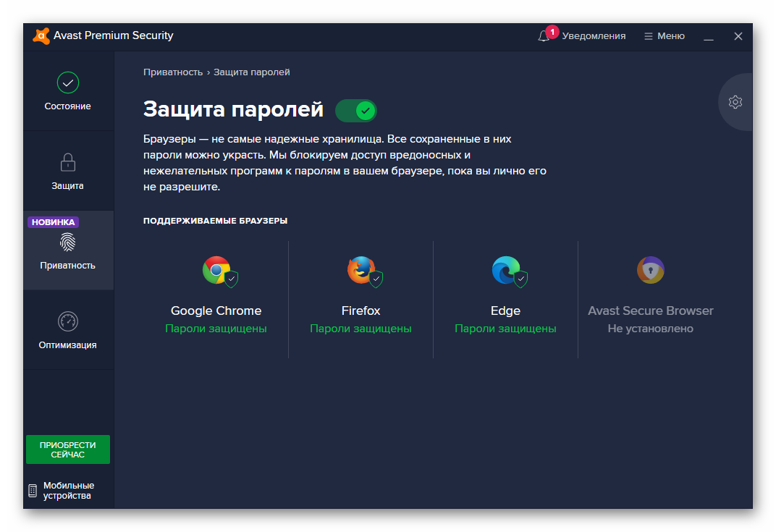This screenshot has height=532, width=776.
Task: Click the Google Chrome icon
Action: 216,270
